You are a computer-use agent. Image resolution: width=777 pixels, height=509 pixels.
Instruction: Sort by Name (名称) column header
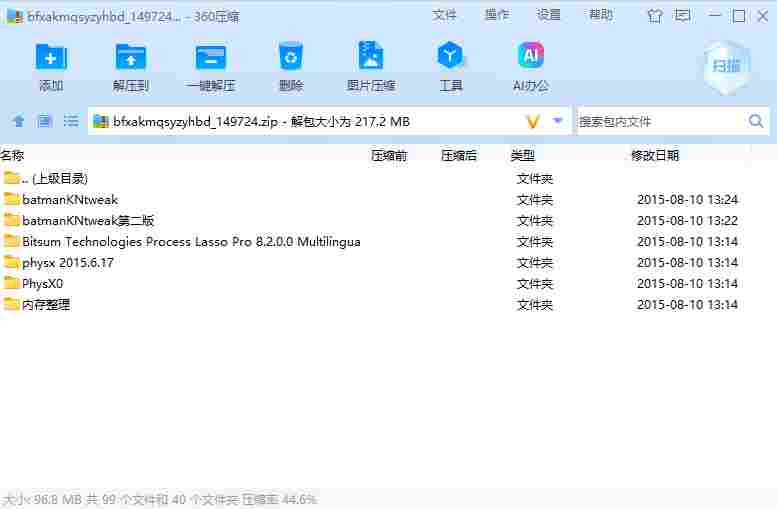click(x=12, y=156)
